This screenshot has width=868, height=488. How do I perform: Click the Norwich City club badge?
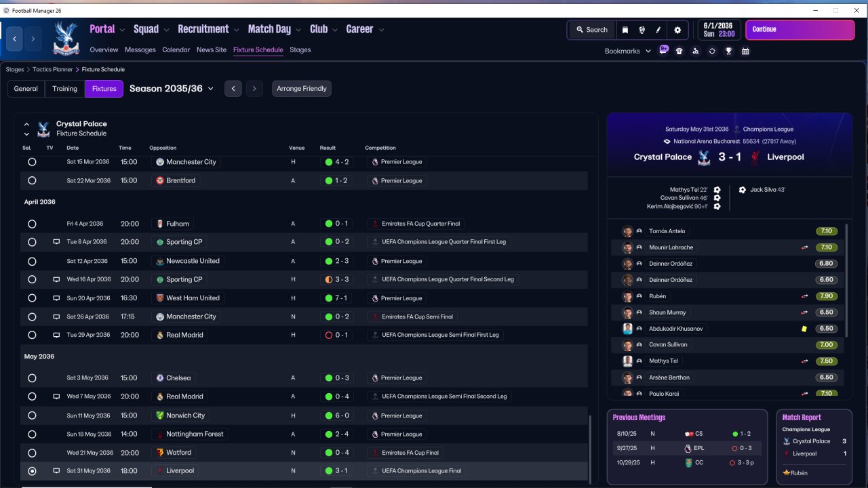(160, 415)
